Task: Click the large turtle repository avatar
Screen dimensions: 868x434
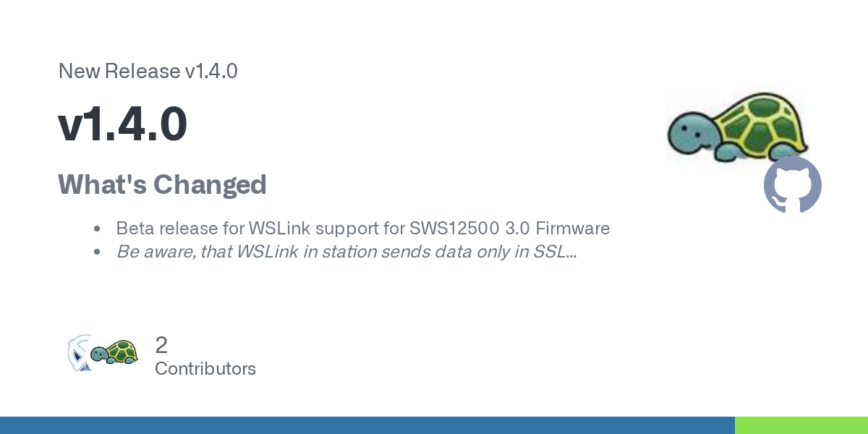Action: pyautogui.click(x=737, y=127)
